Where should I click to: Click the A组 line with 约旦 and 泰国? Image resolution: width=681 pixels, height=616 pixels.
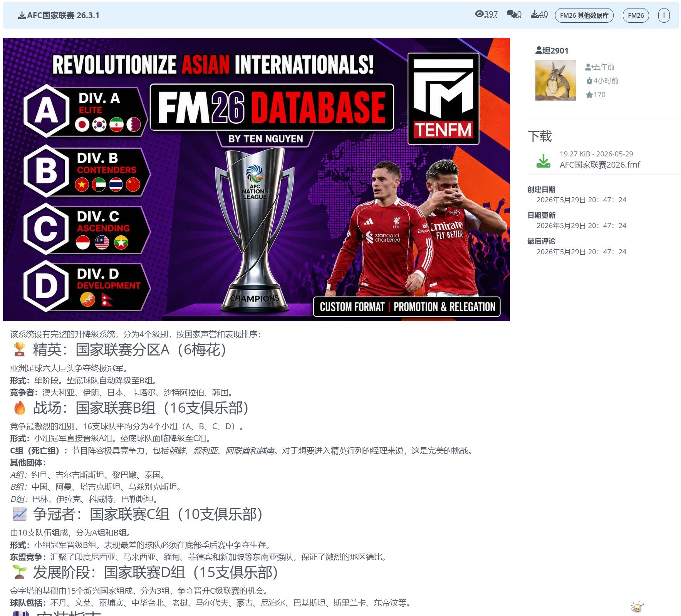pos(89,475)
